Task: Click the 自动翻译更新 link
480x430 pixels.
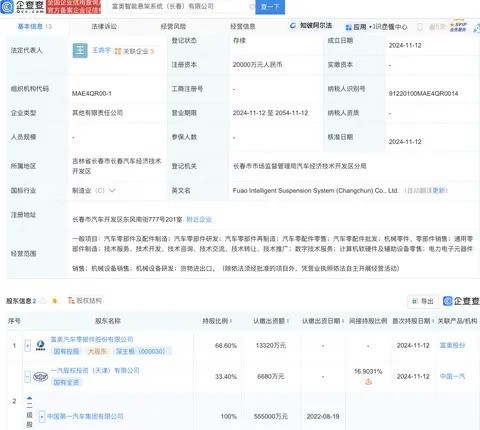Action: coord(426,190)
